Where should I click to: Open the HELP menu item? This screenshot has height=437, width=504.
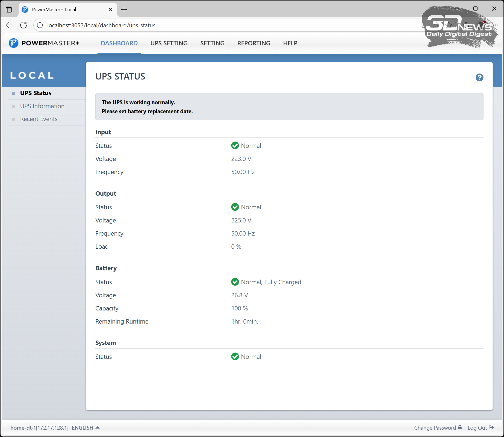(290, 43)
